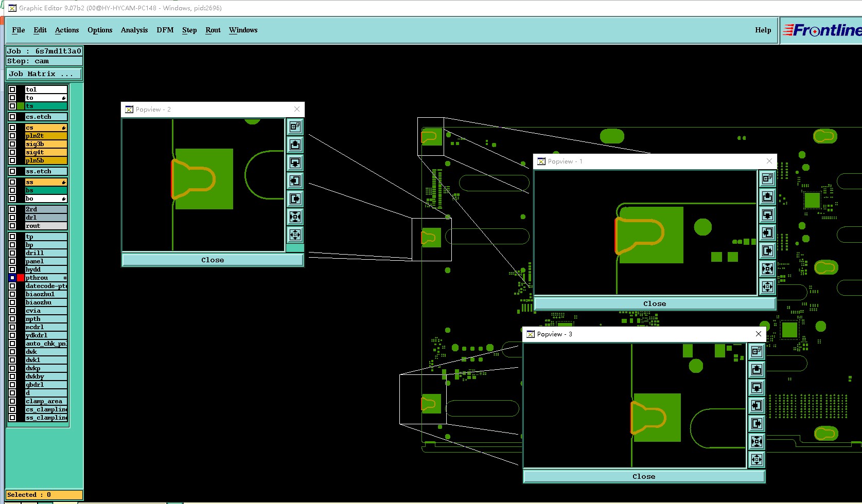Screen dimensions: 862x504
Task: Zoom out using outward arrows in Popview 1
Action: 767,286
